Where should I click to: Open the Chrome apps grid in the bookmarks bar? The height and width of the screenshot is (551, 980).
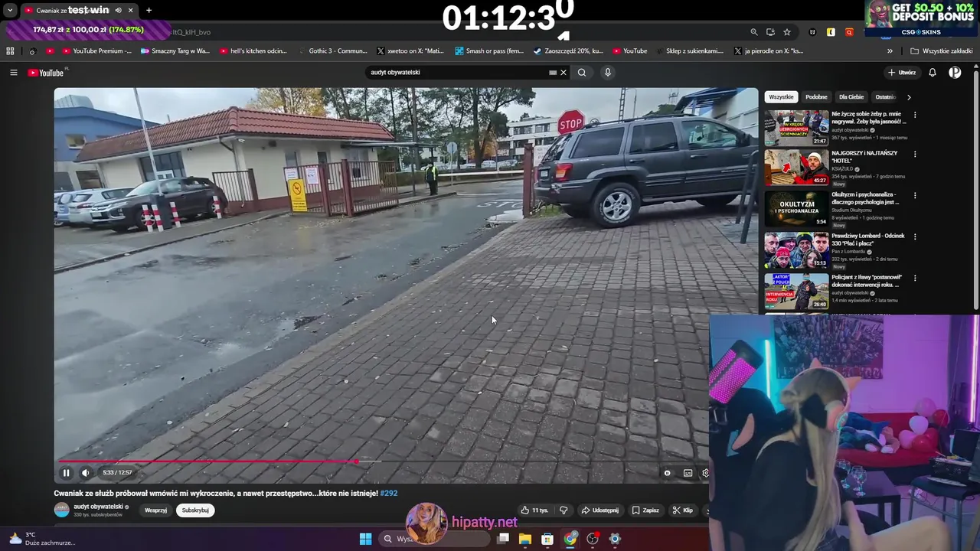point(10,51)
